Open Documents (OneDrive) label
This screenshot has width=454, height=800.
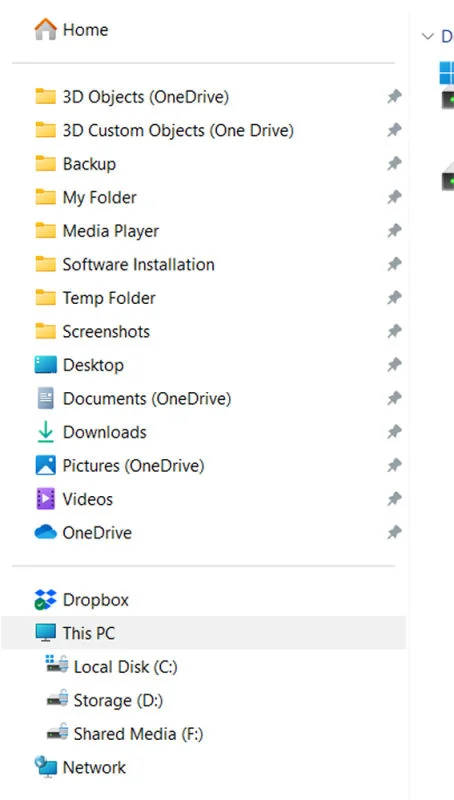147,398
